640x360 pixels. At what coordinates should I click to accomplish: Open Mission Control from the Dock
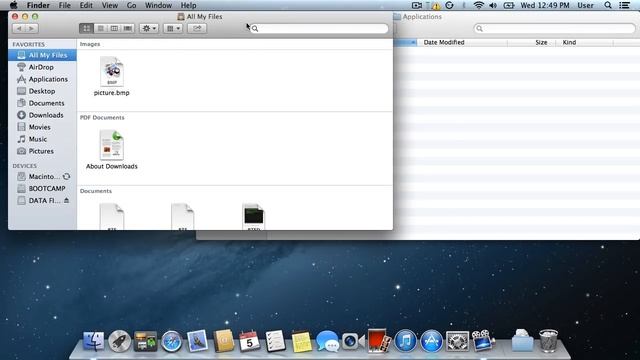[x=145, y=341]
